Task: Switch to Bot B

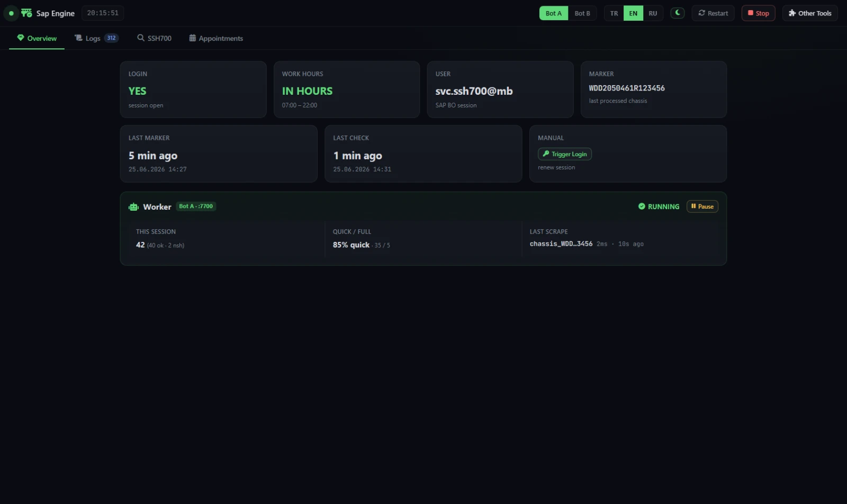Action: (x=582, y=13)
